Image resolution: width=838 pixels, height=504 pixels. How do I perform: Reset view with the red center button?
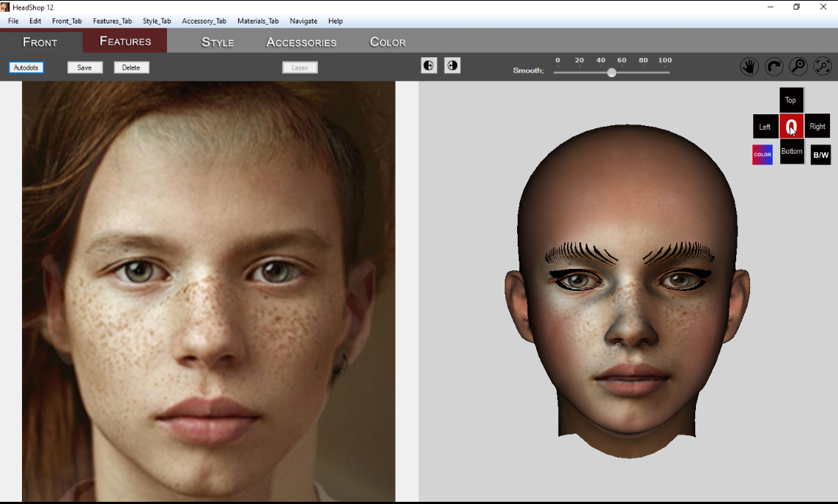792,126
